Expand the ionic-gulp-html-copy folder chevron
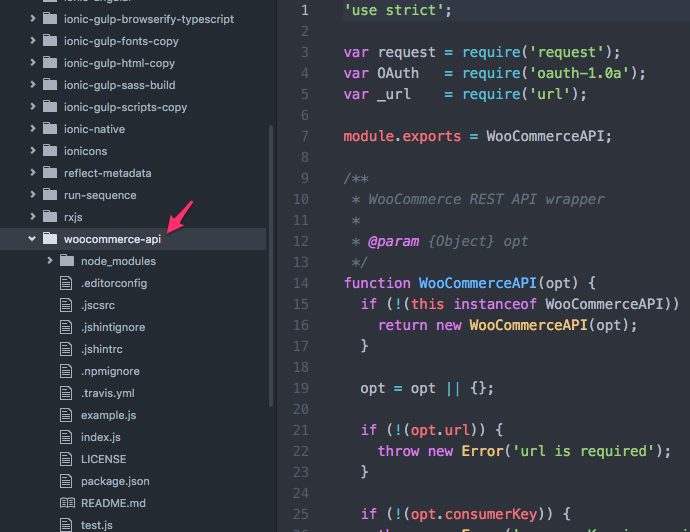690x532 pixels. [33, 62]
